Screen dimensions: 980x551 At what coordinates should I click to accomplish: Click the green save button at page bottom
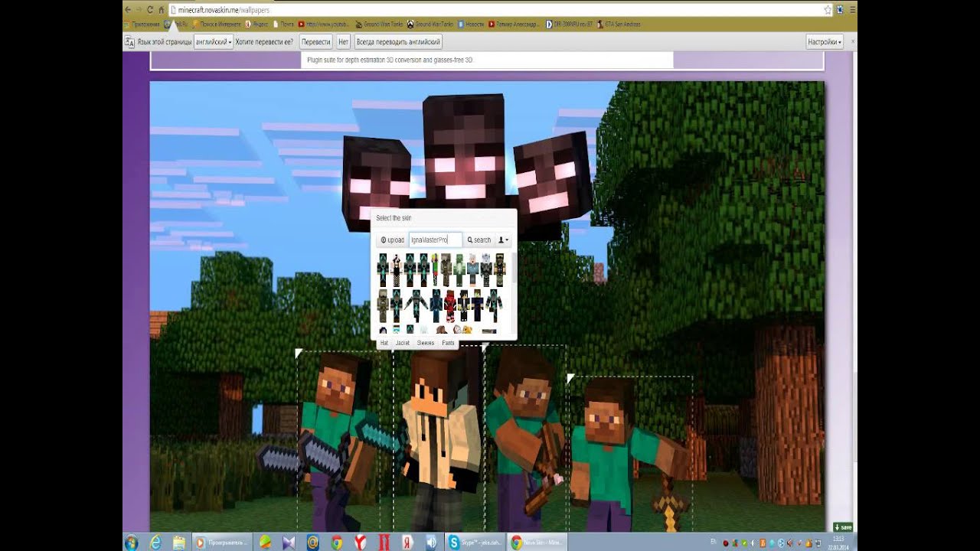tap(843, 527)
